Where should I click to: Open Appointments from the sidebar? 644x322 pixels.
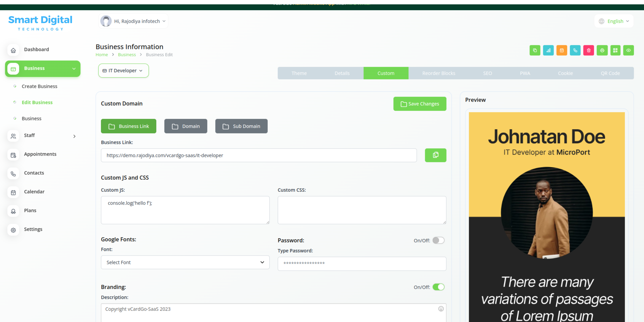(40, 154)
